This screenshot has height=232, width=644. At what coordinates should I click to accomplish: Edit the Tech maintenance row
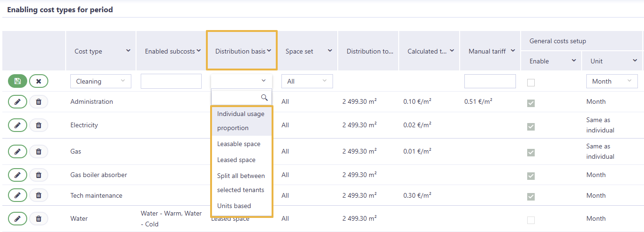(17, 195)
